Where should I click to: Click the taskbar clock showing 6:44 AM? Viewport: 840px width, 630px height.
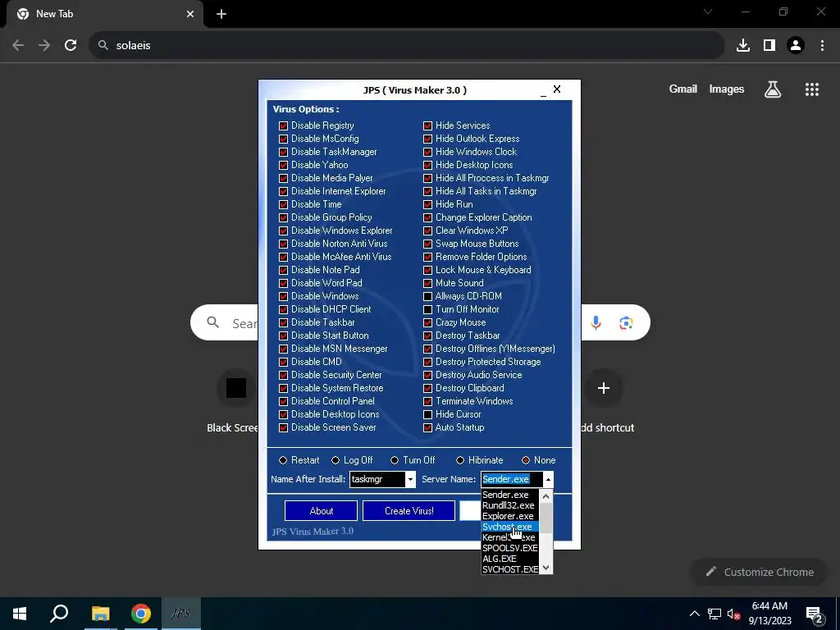(769, 614)
